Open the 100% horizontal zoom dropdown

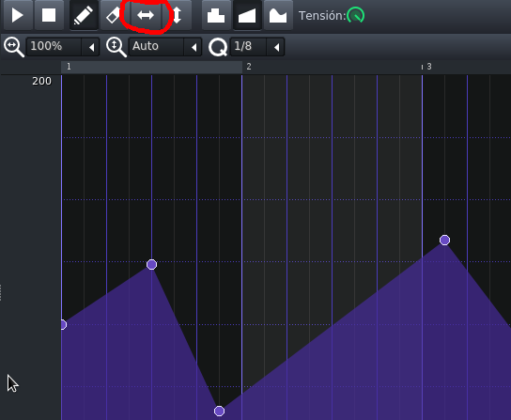coord(63,47)
